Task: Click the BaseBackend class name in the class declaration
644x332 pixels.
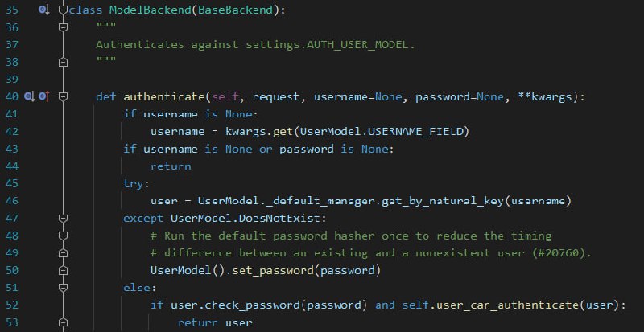Action: tap(235, 10)
